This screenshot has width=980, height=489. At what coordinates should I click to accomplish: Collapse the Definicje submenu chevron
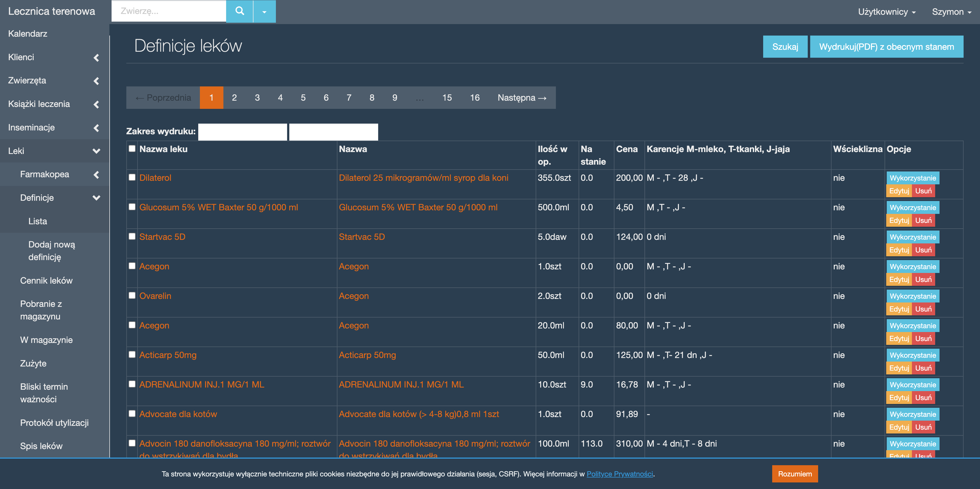(x=96, y=198)
